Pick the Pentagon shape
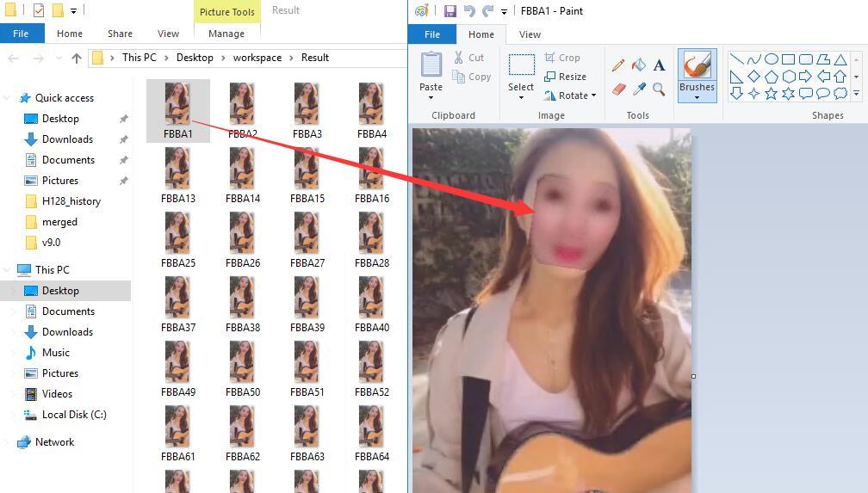Viewport: 868px width, 493px height. [x=772, y=77]
